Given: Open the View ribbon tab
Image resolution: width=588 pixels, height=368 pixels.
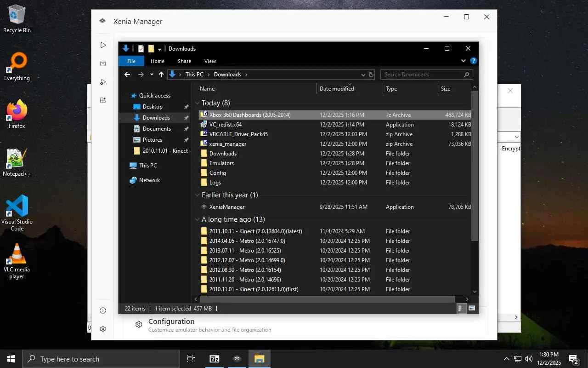Looking at the screenshot, I should tap(210, 61).
